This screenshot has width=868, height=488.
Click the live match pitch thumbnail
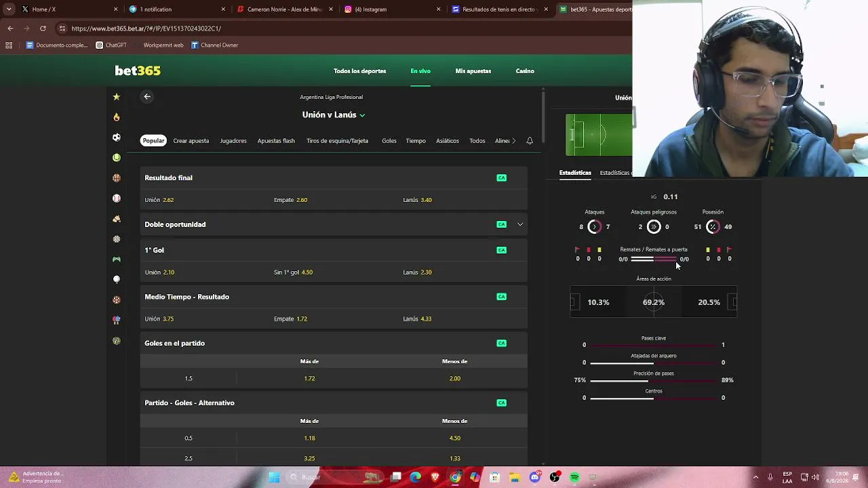click(x=599, y=135)
